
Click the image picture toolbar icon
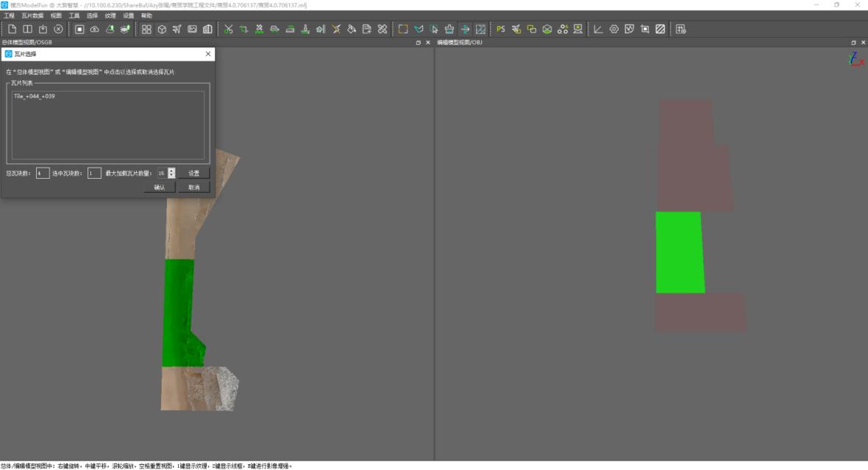(x=192, y=29)
